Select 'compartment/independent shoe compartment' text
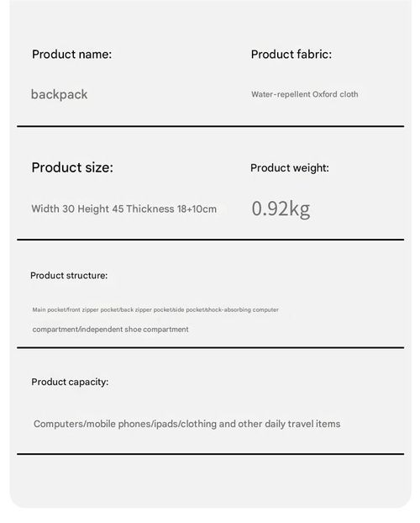 [x=110, y=330]
